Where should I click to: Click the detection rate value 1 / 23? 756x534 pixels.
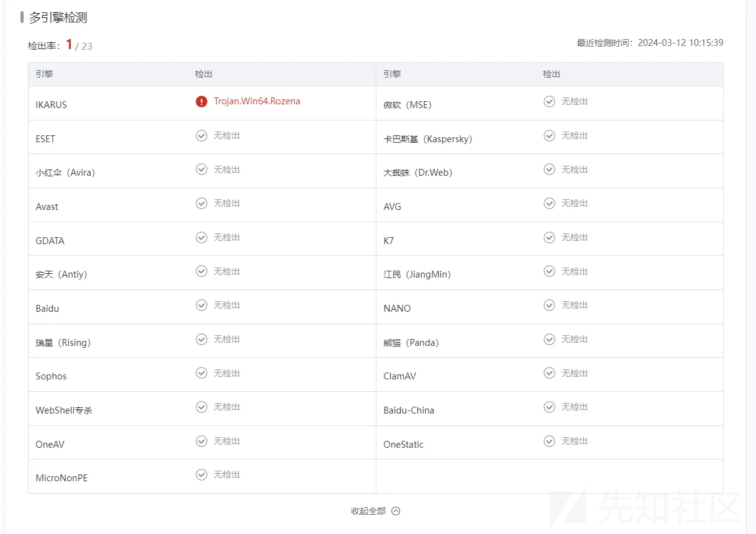pyautogui.click(x=79, y=45)
